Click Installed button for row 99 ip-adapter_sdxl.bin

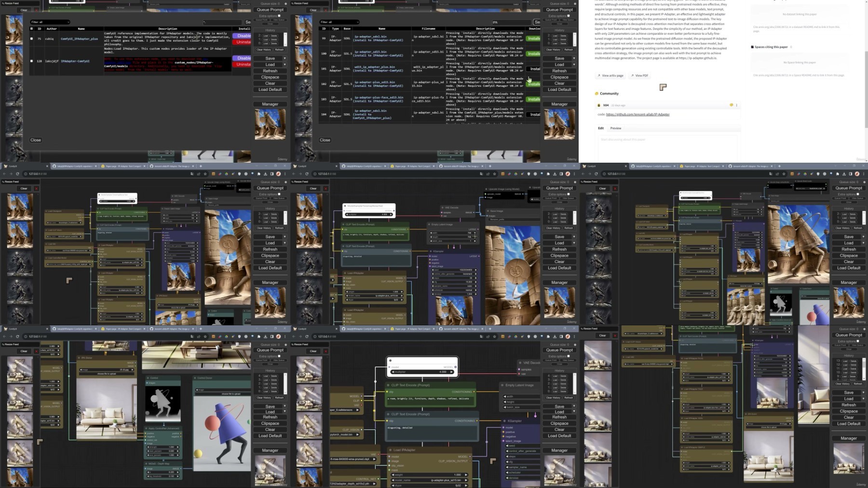click(533, 38)
